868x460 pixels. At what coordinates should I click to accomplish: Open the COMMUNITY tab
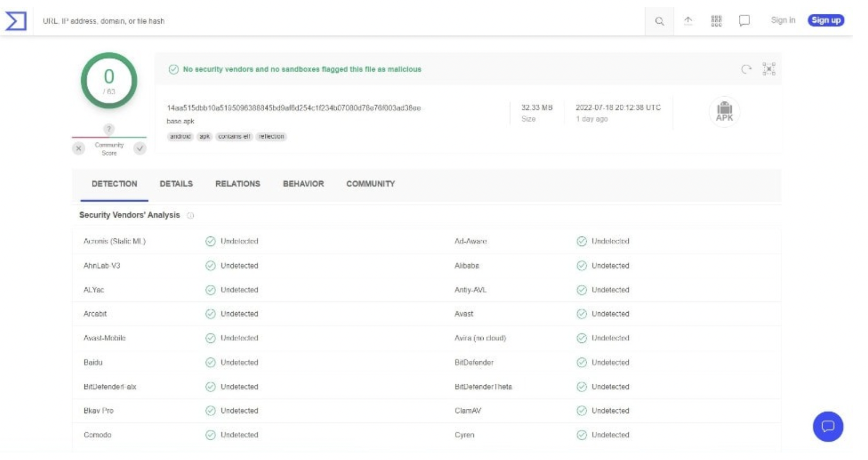click(x=370, y=184)
